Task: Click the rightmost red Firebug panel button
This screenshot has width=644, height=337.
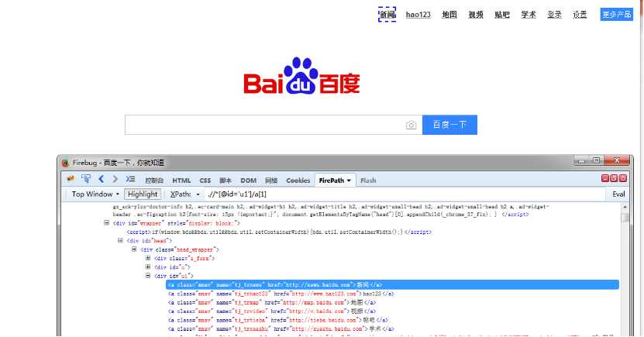Action: point(623,178)
